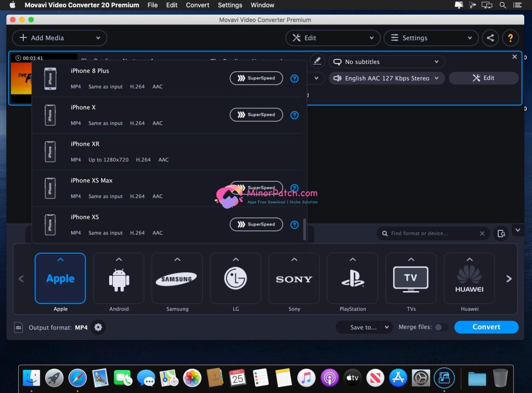Viewport: 532px width, 393px height.
Task: Open the Window menu
Action: [x=262, y=5]
